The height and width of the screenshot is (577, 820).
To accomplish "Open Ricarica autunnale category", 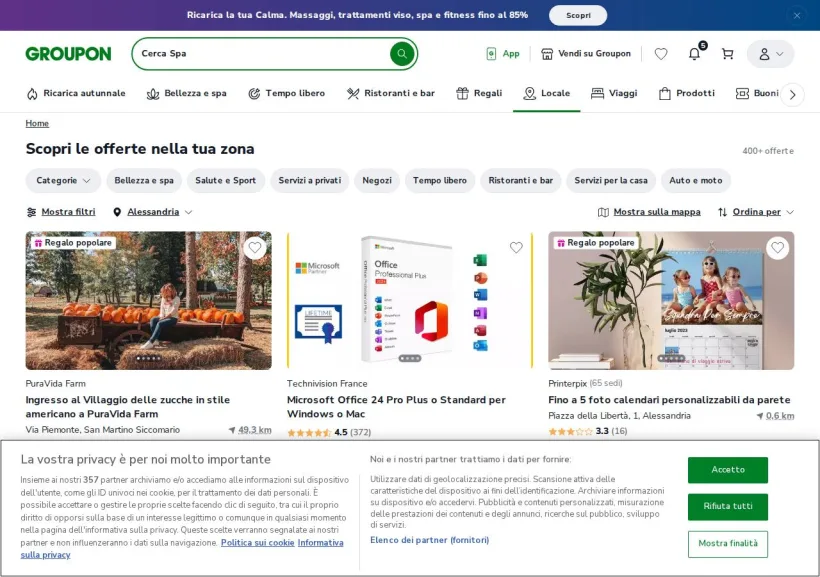I will 76,93.
